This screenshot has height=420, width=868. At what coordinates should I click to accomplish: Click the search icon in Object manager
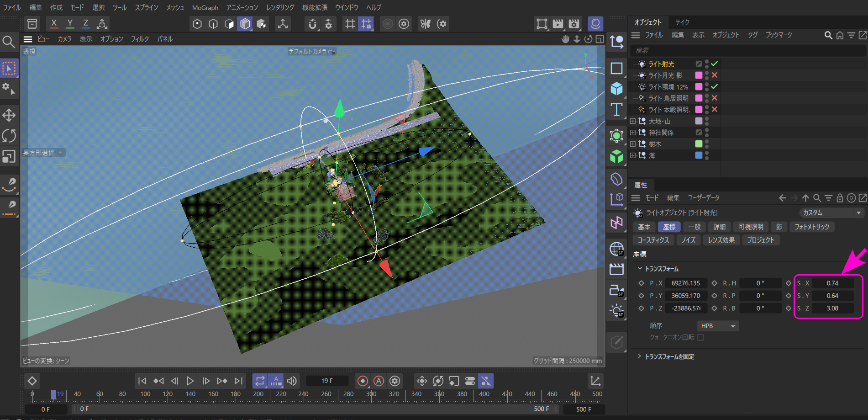pyautogui.click(x=828, y=35)
